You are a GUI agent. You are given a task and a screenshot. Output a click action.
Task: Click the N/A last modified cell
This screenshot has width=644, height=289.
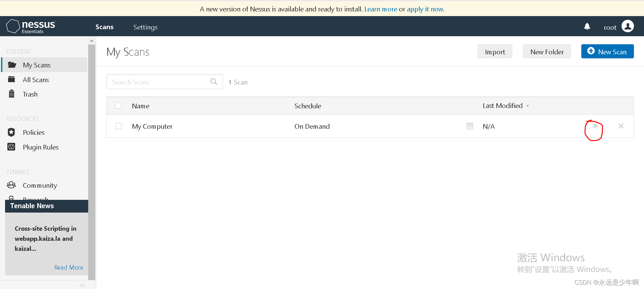click(x=489, y=126)
